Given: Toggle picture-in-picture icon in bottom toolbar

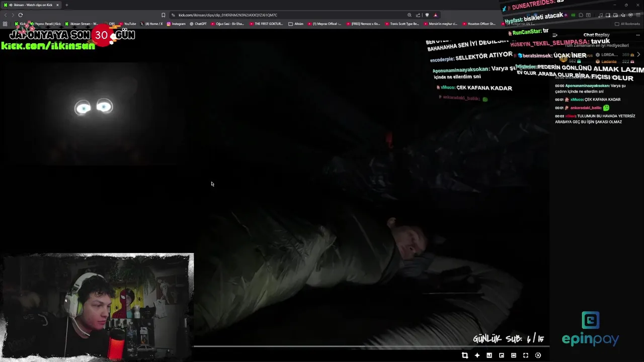Looking at the screenshot, I should (x=502, y=355).
